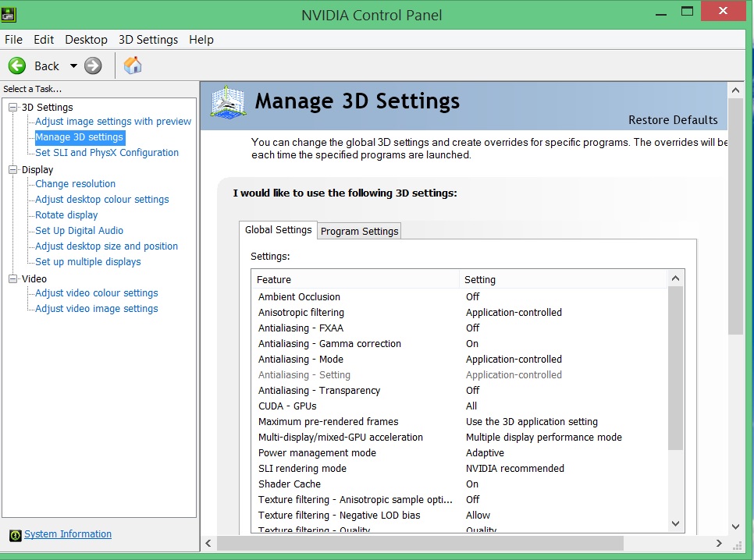
Task: Select the CUDA - GPUs row
Action: tap(459, 406)
